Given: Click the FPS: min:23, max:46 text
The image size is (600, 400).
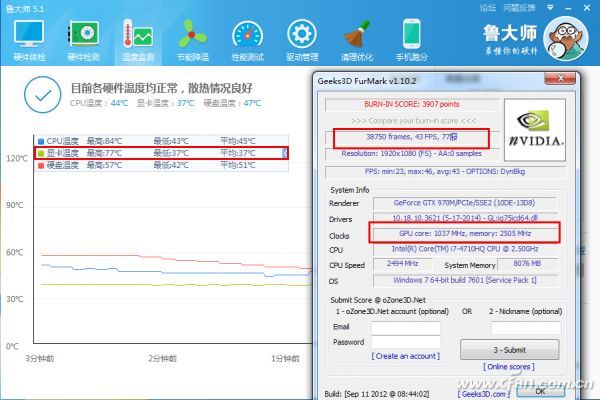Looking at the screenshot, I should 445,171.
